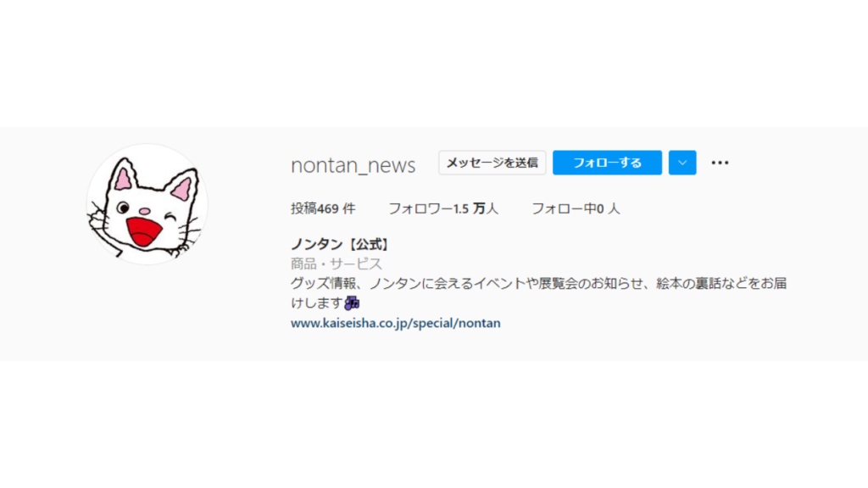
Task: Click the 商品・サービス category label
Action: [337, 264]
